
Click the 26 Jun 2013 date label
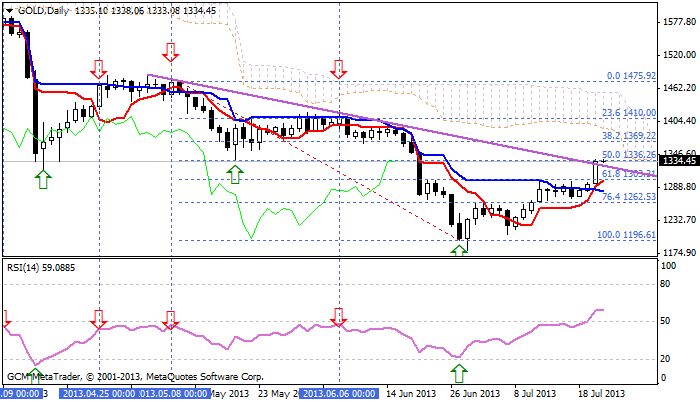(x=475, y=394)
